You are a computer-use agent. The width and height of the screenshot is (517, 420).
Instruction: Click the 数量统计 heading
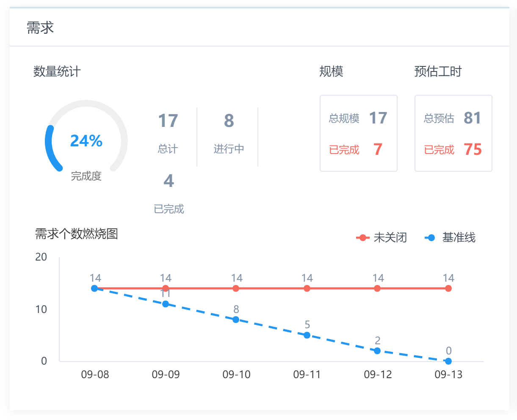coord(57,71)
